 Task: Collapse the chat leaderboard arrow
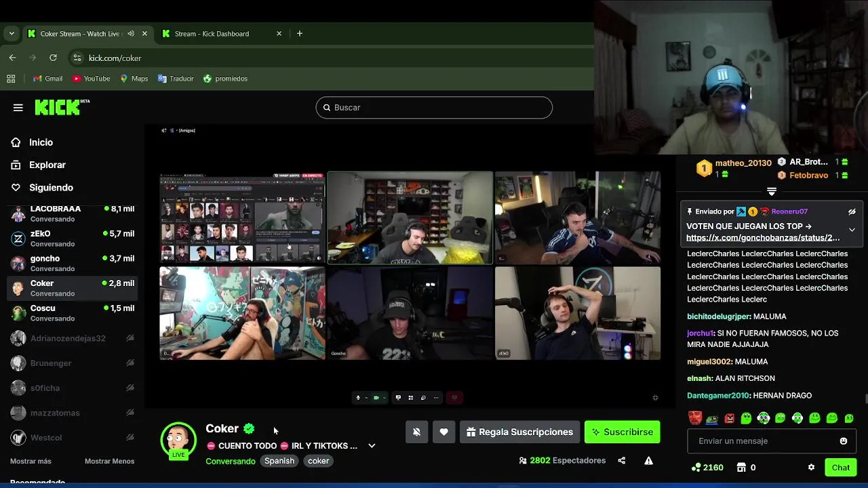[x=772, y=192]
